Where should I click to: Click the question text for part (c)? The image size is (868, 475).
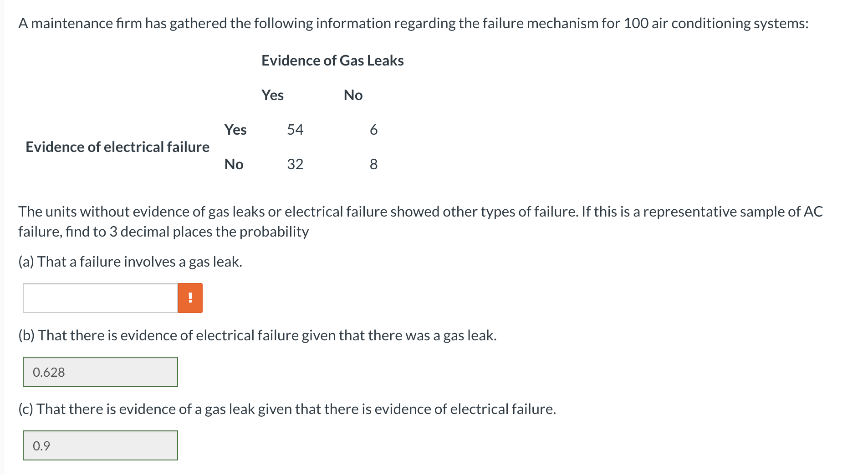coord(287,409)
